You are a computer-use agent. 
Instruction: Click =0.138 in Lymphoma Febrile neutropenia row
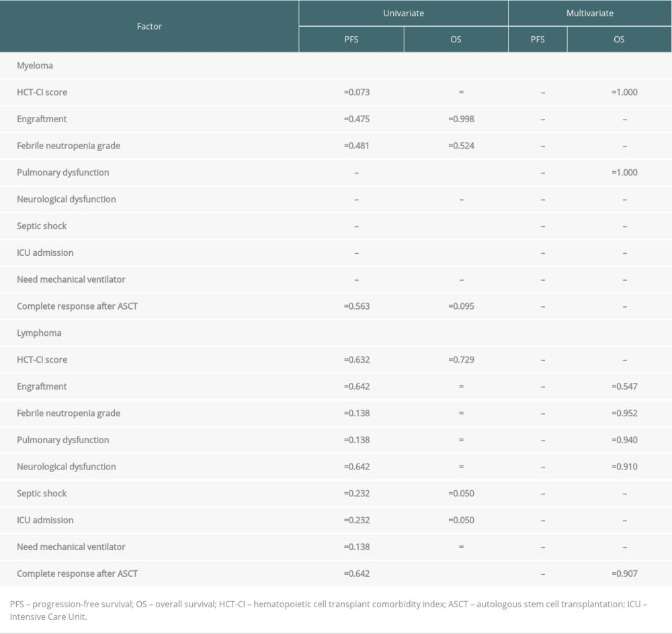point(357,413)
